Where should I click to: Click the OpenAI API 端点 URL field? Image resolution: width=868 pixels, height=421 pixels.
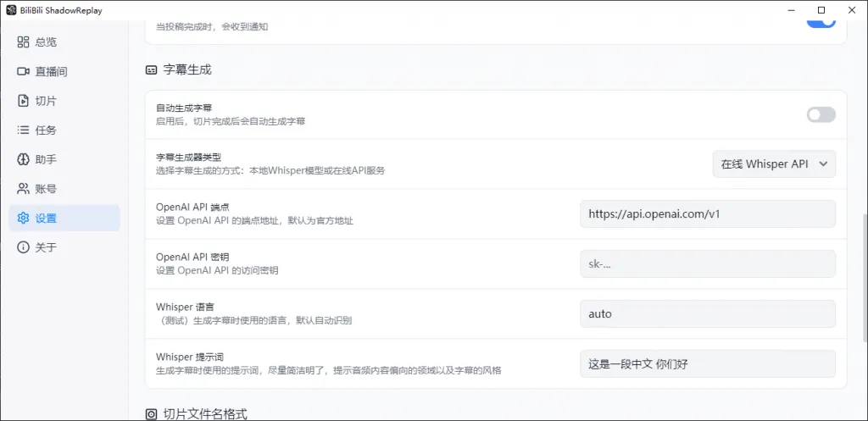(707, 214)
